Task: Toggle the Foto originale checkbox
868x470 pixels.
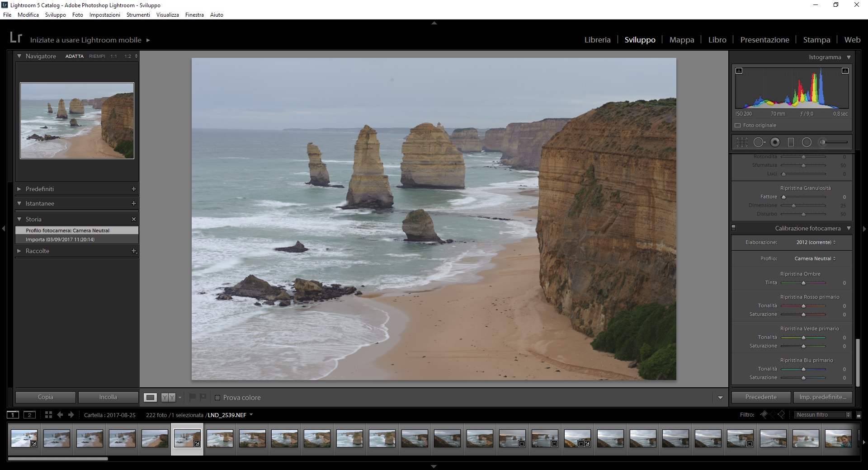Action: [738, 126]
